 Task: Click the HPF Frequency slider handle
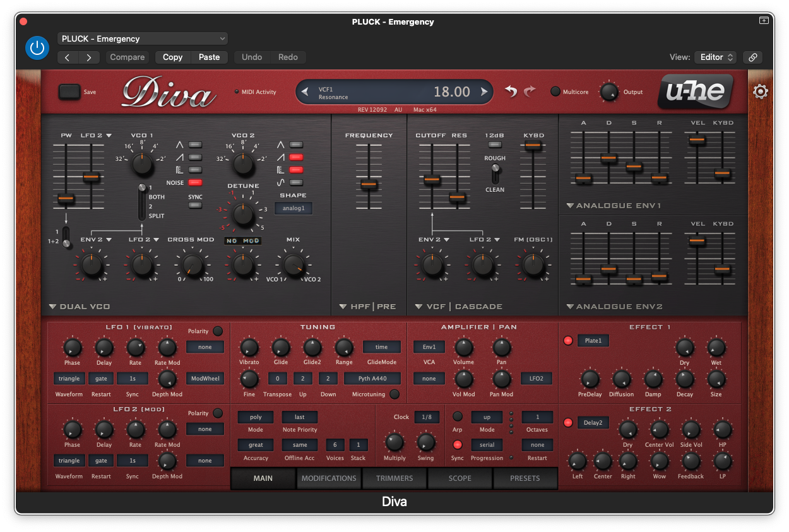[369, 184]
